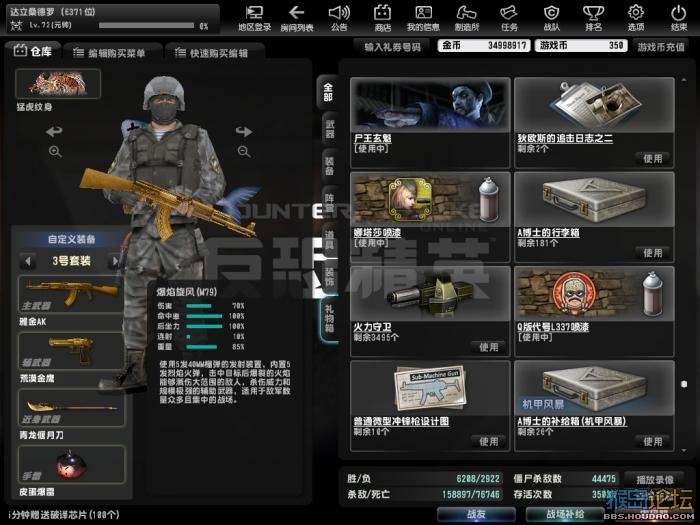Select the 火力守卫 turret item icon
The image size is (700, 525).
click(430, 294)
